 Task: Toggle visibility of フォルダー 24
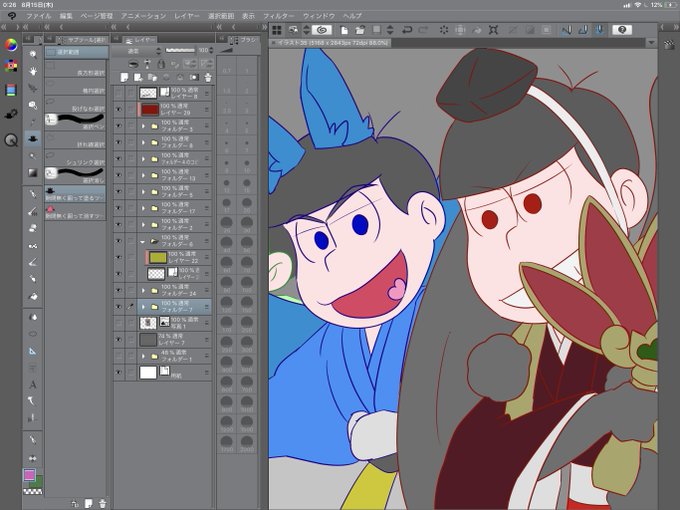pyautogui.click(x=119, y=290)
